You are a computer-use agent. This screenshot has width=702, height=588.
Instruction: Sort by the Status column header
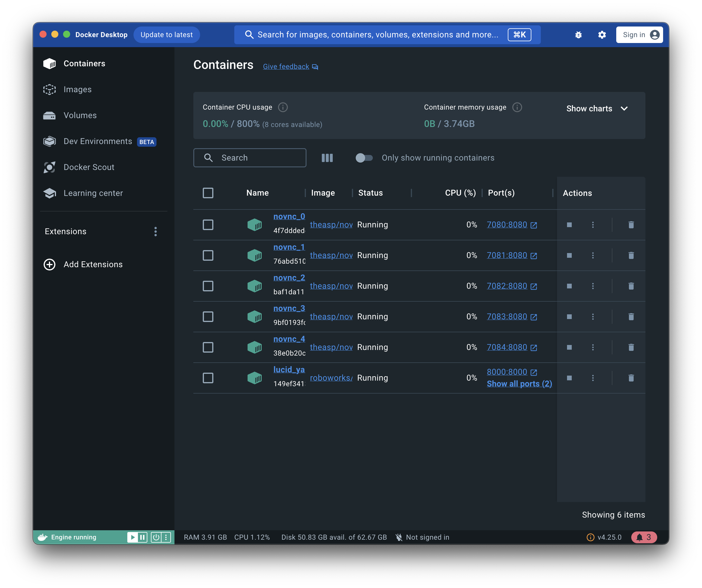point(370,193)
